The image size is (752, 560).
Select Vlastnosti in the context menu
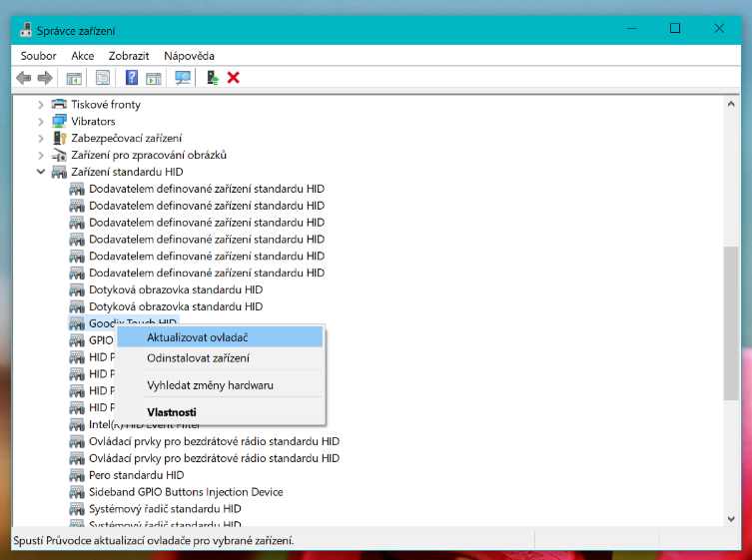(172, 412)
